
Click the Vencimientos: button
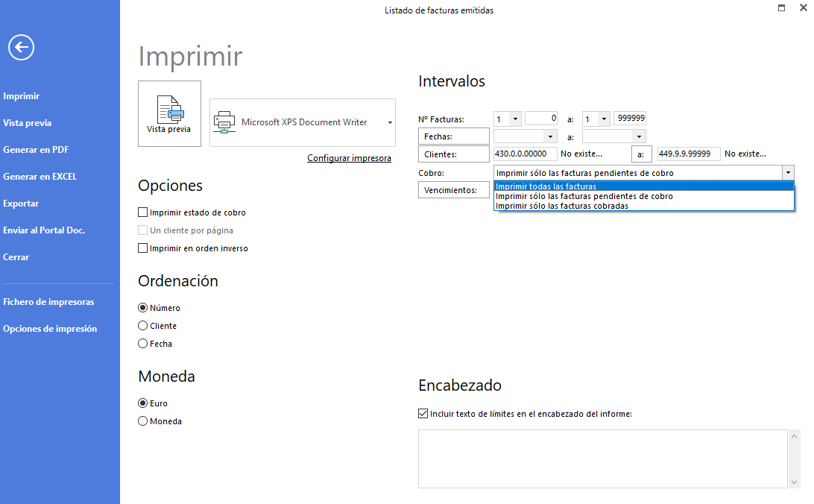[x=454, y=190]
